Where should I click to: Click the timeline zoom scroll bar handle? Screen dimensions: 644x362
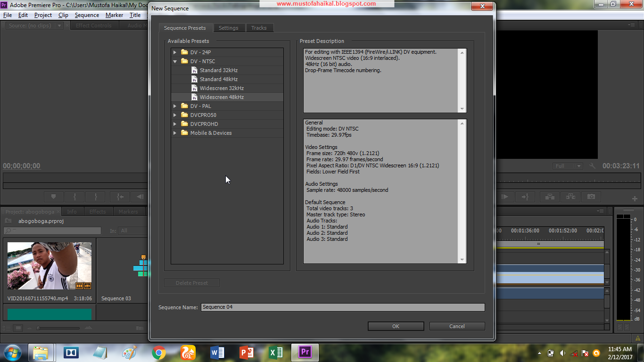pyautogui.click(x=538, y=244)
